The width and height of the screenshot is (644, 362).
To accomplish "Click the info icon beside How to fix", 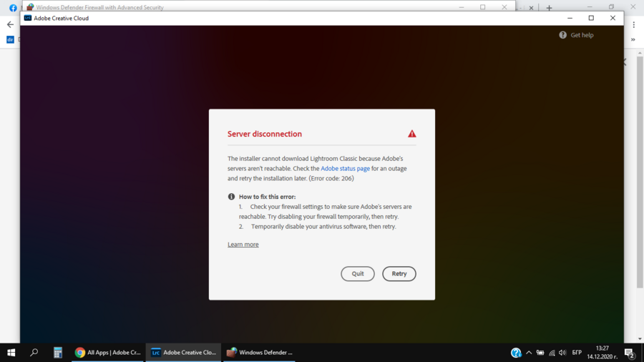I will (231, 197).
